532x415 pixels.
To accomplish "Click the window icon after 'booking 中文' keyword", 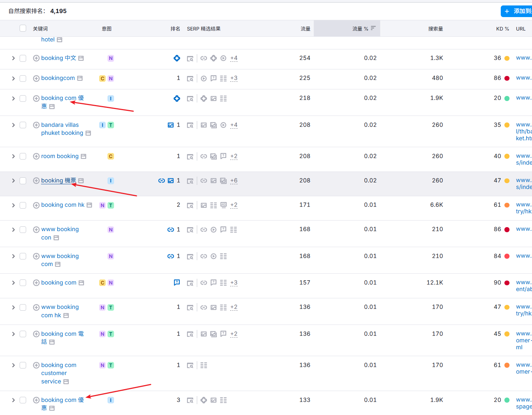I will coord(81,58).
